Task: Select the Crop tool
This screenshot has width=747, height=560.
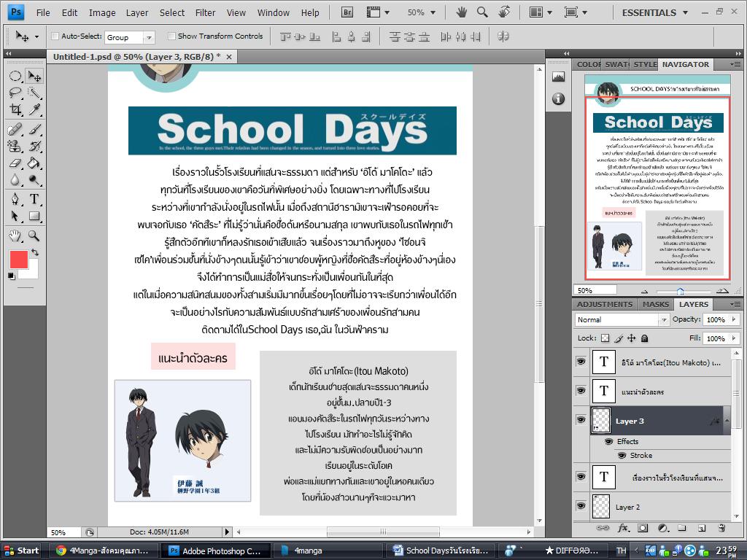Action: click(x=15, y=109)
